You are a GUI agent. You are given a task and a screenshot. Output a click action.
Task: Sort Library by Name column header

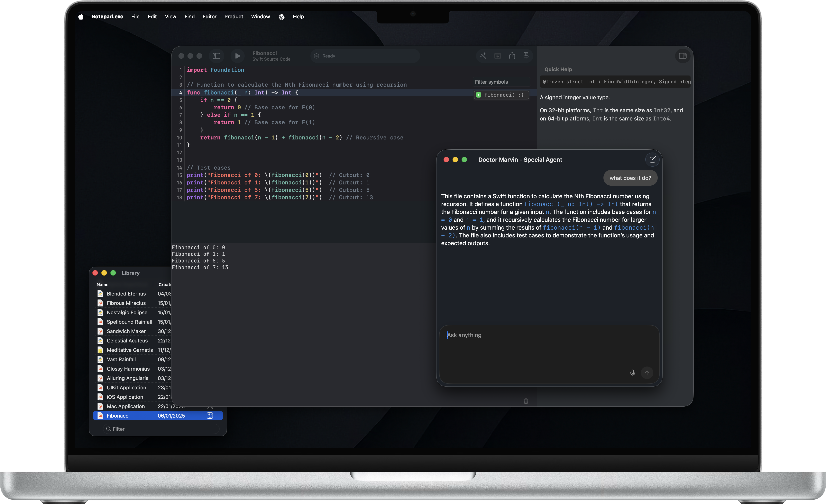(124, 285)
